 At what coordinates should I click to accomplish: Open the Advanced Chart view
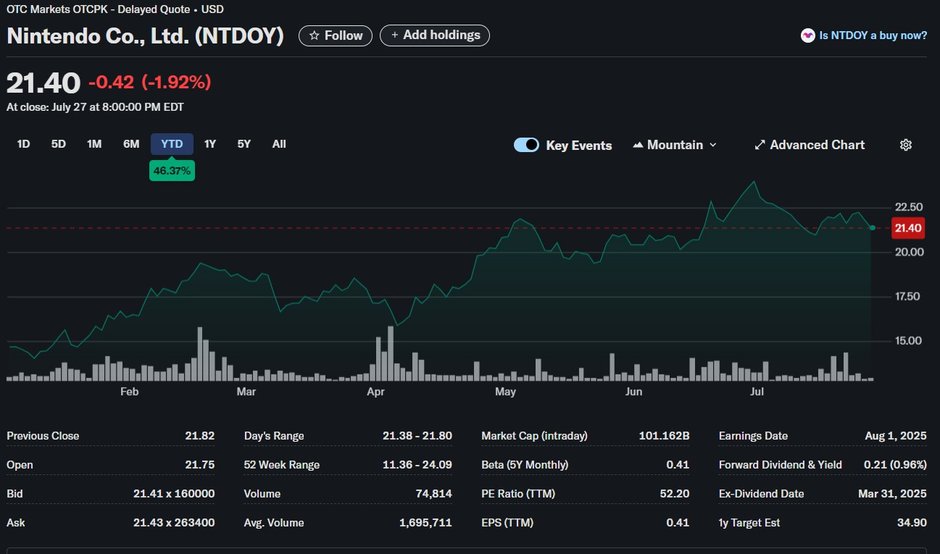tap(809, 145)
